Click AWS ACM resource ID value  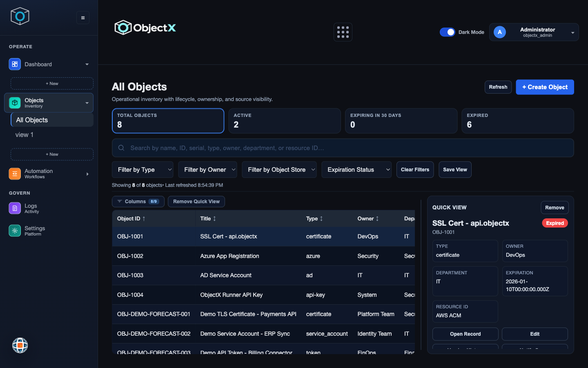pyautogui.click(x=448, y=315)
